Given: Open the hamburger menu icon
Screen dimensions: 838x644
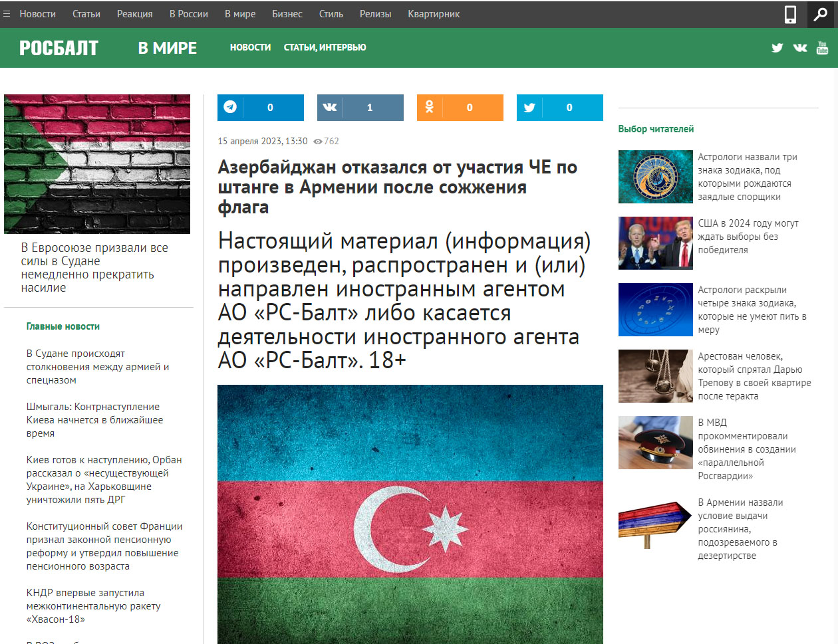Looking at the screenshot, I should click(7, 14).
